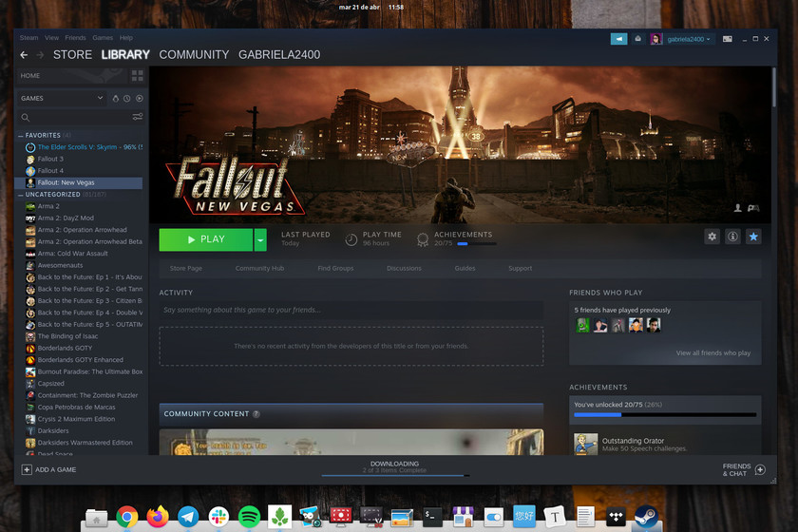The height and width of the screenshot is (532, 798).
Task: Open the Store tab
Action: pyautogui.click(x=72, y=55)
